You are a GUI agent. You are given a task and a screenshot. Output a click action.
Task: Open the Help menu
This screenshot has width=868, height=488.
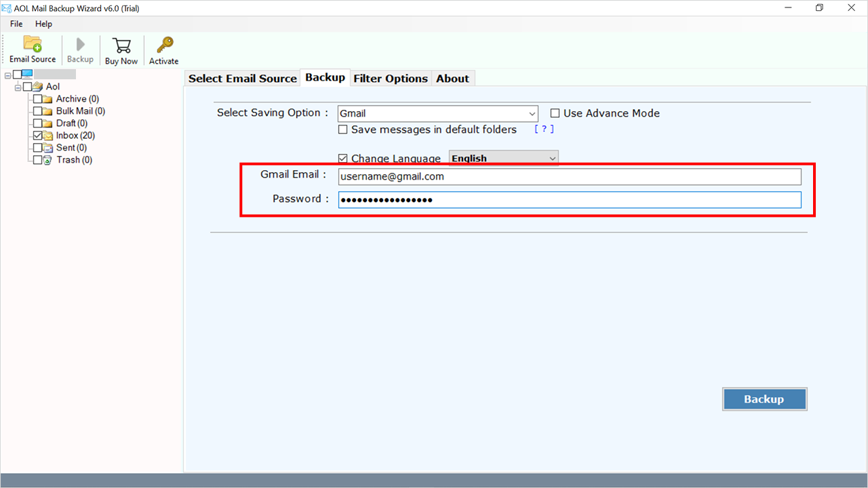click(x=43, y=24)
